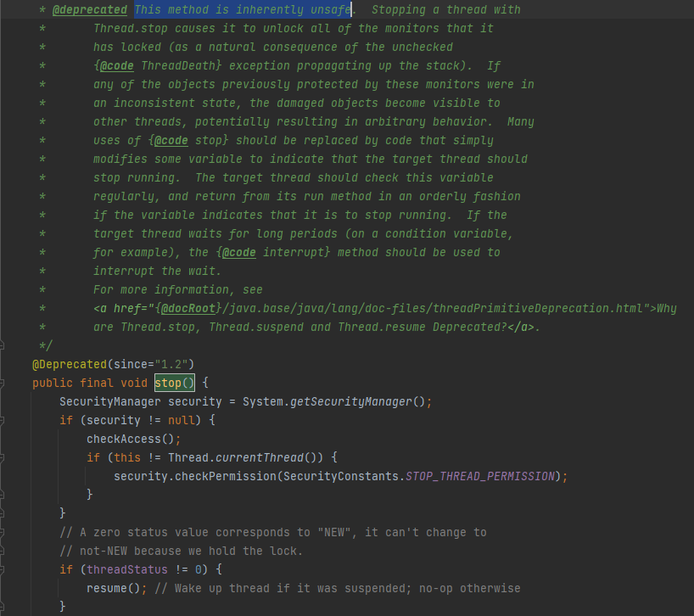Collapse fold marker beside 'if (threadStatus != 0)'
The width and height of the screenshot is (694, 616).
pos(2,569)
